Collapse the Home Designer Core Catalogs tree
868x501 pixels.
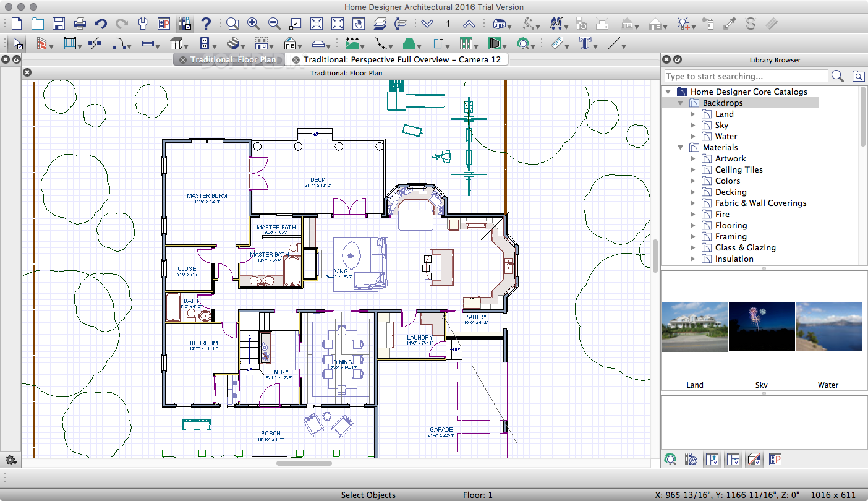point(668,92)
